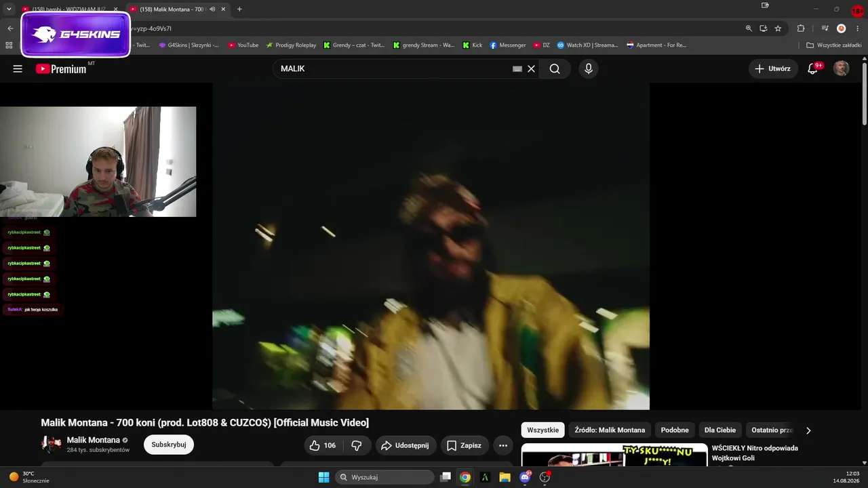Image resolution: width=868 pixels, height=488 pixels.
Task: Select the Podobne filter chip
Action: point(675,430)
